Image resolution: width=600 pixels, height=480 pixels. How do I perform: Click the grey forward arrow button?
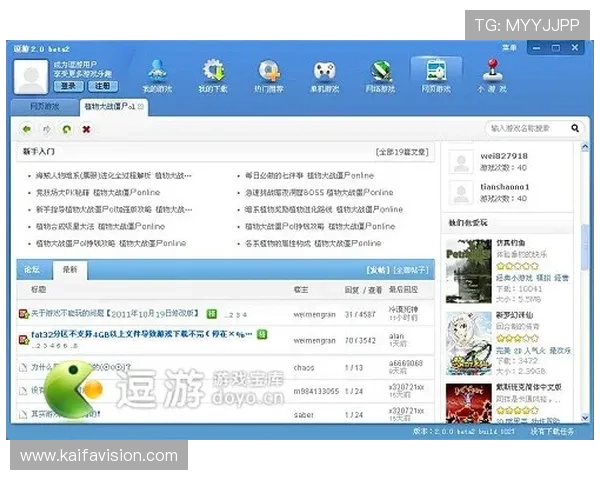click(x=47, y=129)
